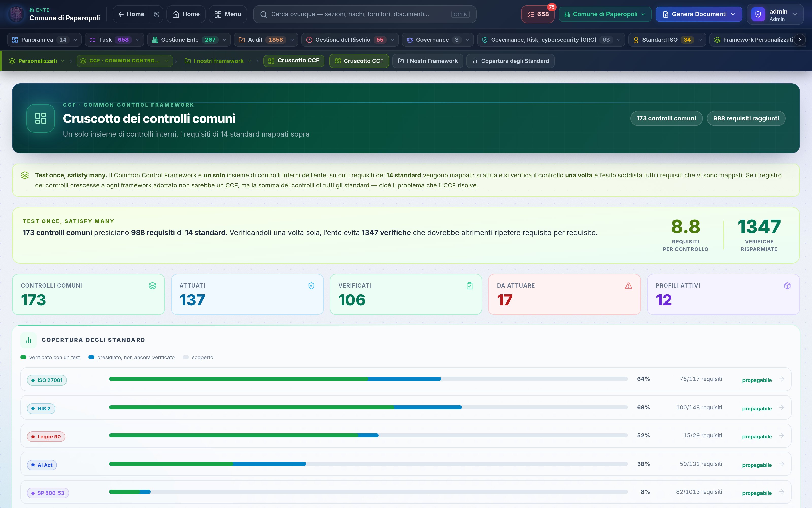Open the Personalizzati breadcrumb dropdown
The width and height of the screenshot is (812, 508).
click(37, 61)
